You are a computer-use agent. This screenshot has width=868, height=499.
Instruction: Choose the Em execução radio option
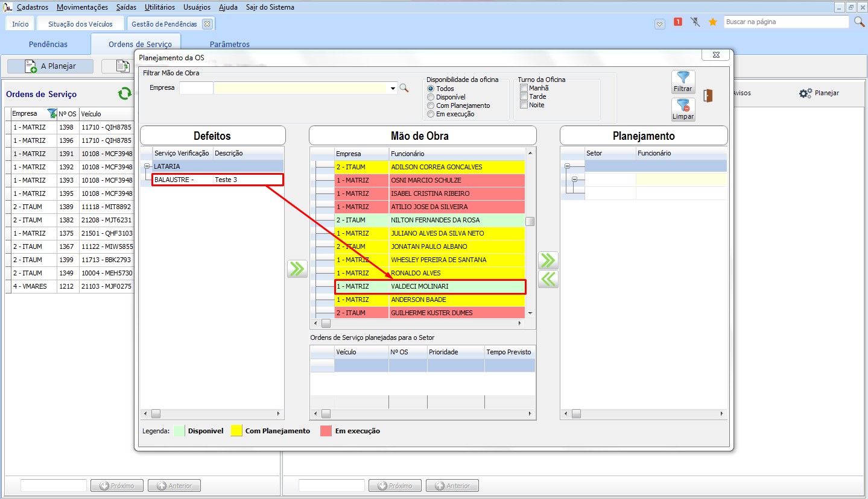pos(430,114)
